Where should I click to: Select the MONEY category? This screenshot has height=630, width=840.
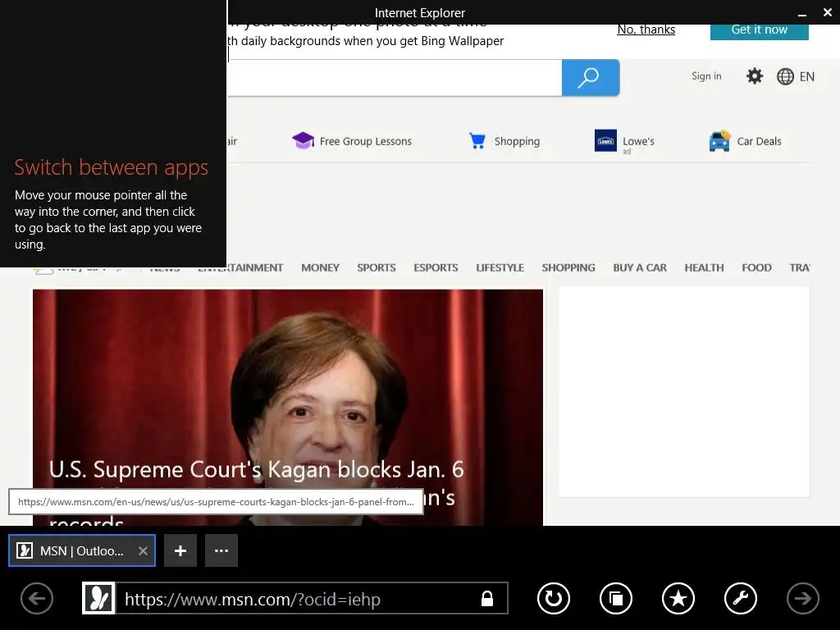(x=321, y=267)
